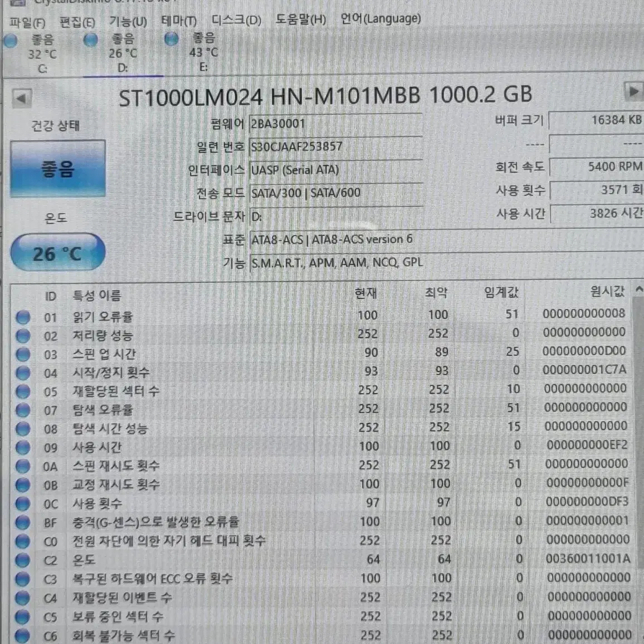Open the 편집(E) menu
This screenshot has width=644, height=644.
77,22
